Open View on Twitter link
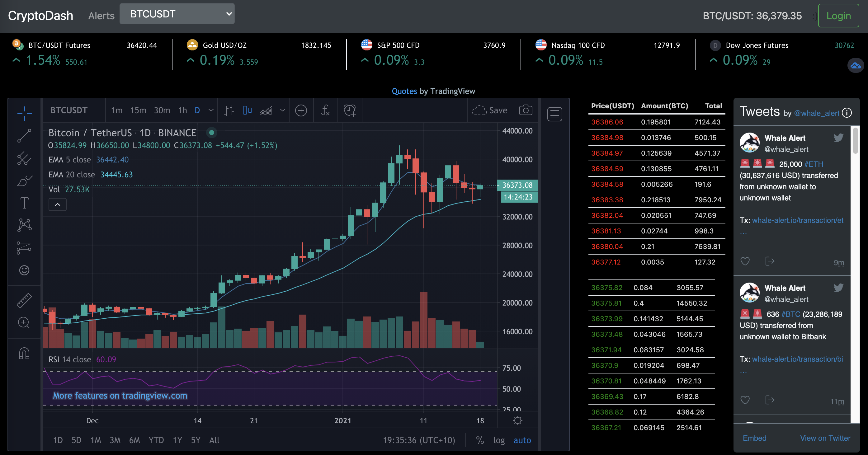 click(825, 438)
